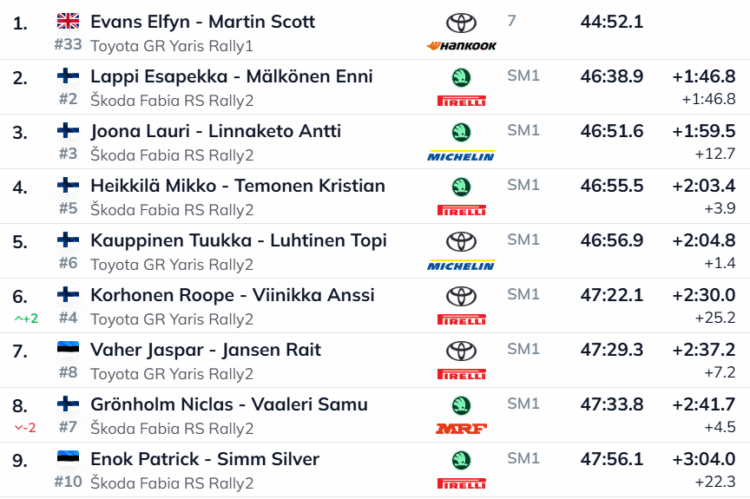Click the green +2 position change indicator

click(x=25, y=318)
